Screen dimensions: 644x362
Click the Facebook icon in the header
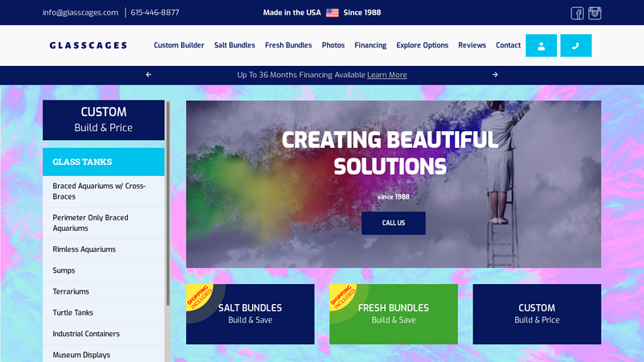click(x=577, y=13)
